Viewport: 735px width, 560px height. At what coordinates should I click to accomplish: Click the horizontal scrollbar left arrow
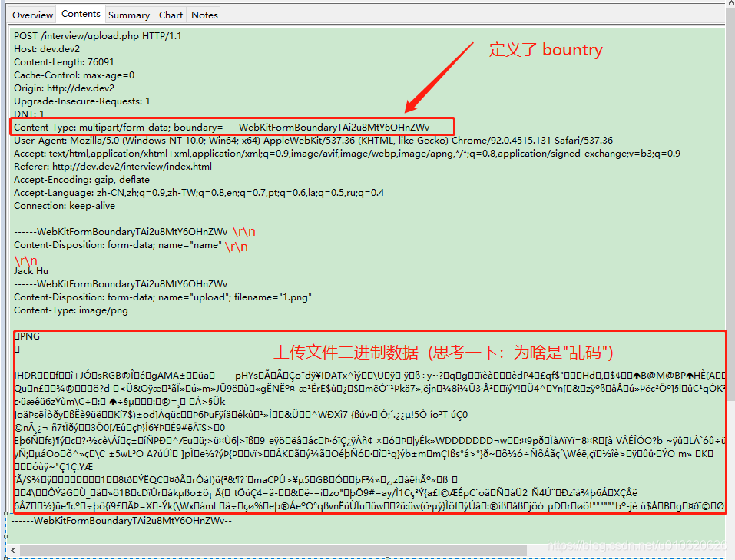13,550
